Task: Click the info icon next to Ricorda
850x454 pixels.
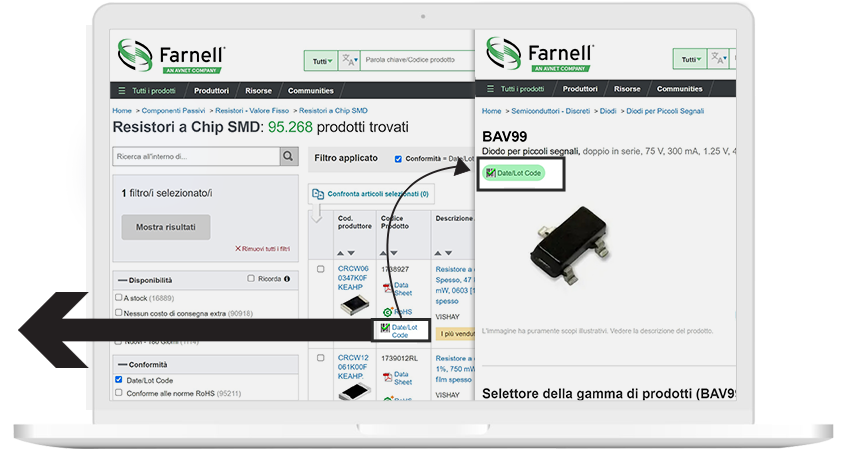Action: (287, 279)
